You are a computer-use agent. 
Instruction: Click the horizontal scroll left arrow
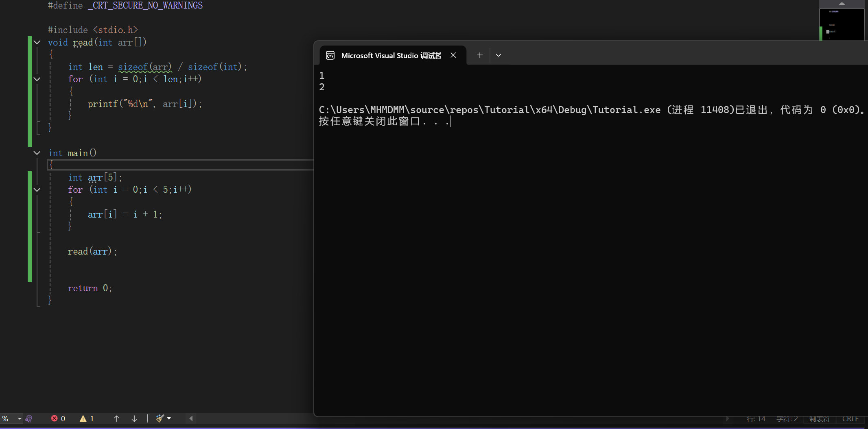coord(191,418)
